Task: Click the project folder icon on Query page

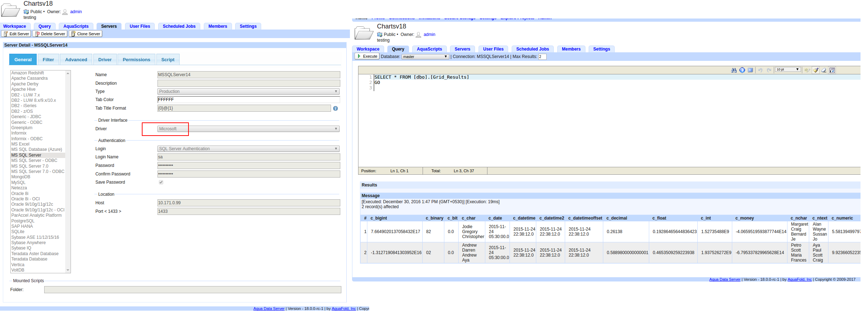Action: (x=364, y=33)
